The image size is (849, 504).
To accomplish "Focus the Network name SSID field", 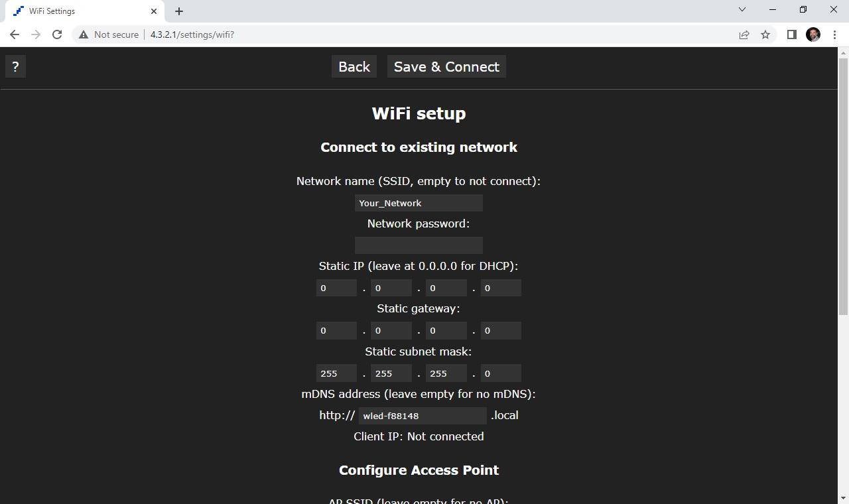I will point(419,203).
